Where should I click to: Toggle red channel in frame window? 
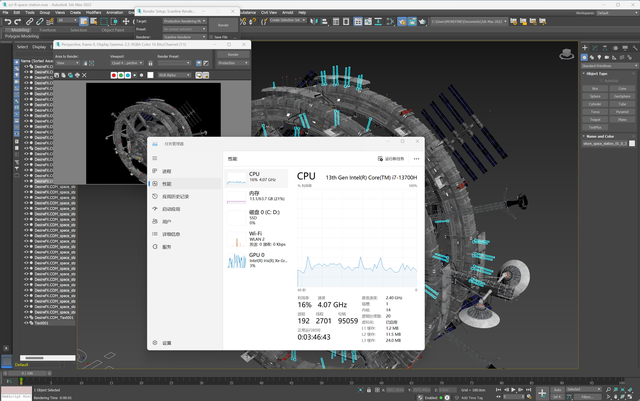[x=114, y=75]
